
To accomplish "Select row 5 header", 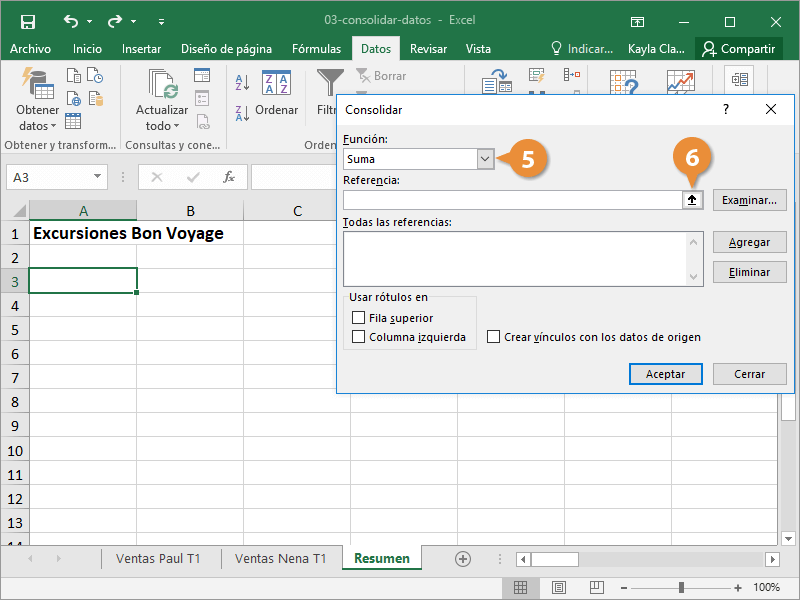I will (15, 330).
